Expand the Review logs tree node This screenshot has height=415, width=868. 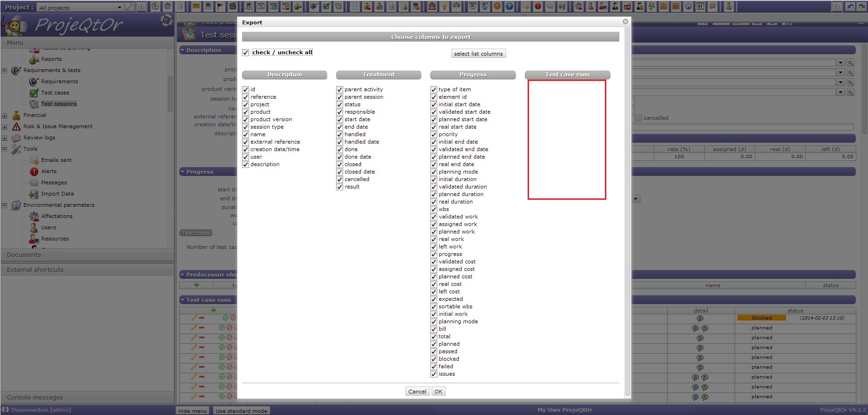pos(4,138)
